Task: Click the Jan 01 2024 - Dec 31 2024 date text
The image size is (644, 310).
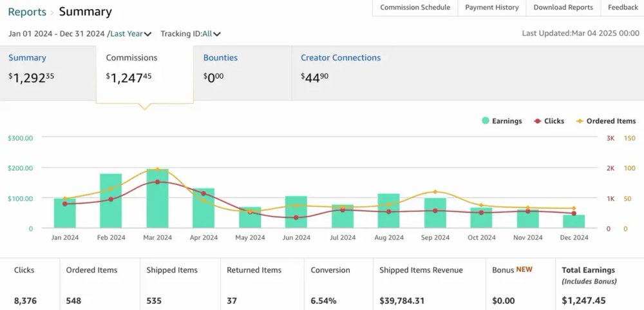Action: (56, 34)
